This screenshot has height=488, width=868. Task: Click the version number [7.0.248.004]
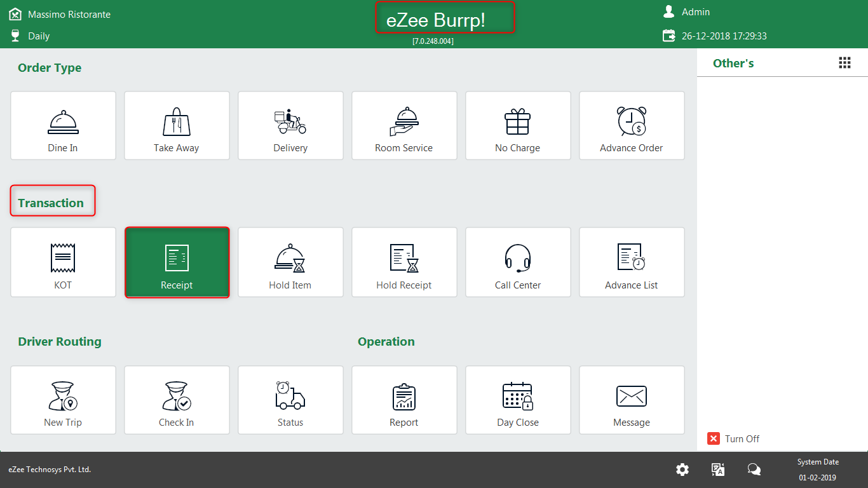433,41
